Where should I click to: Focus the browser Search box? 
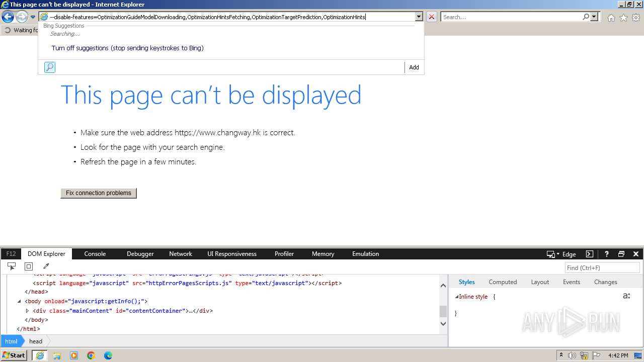click(x=511, y=17)
